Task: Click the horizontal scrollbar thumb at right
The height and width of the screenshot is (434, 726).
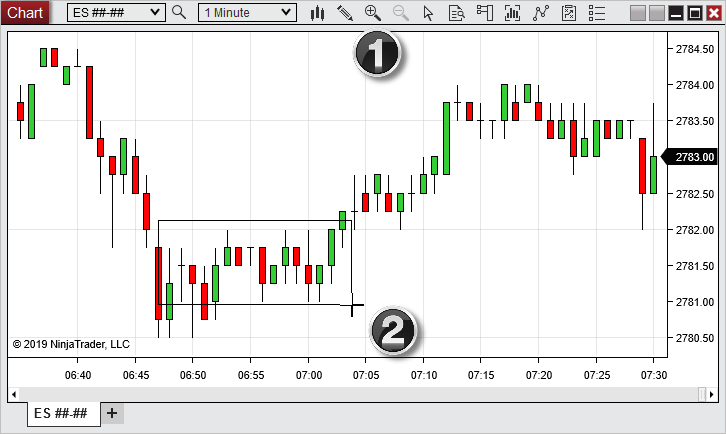Action: [x=702, y=395]
